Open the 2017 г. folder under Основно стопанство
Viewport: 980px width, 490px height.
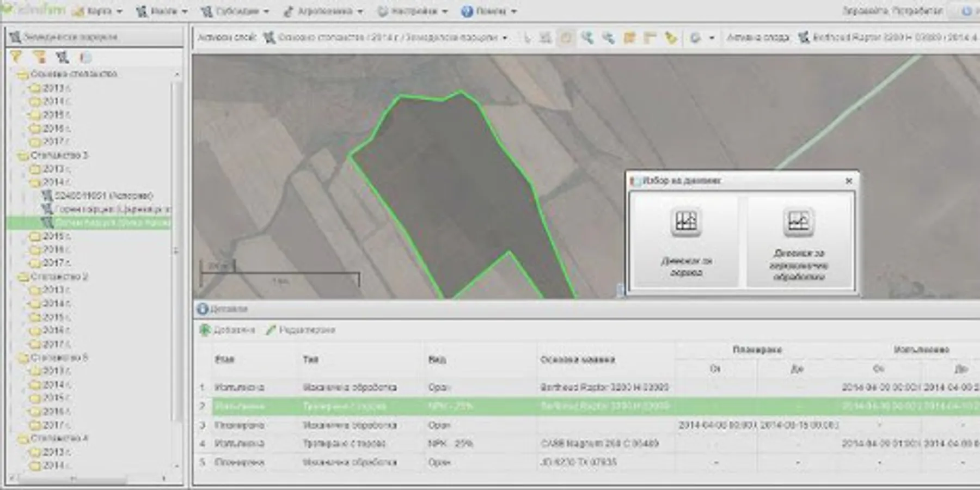click(51, 142)
